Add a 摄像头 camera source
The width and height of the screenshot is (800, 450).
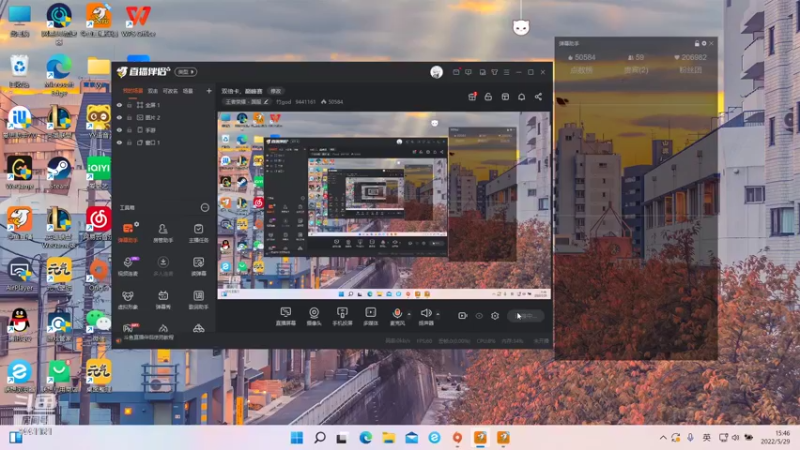coord(314,316)
